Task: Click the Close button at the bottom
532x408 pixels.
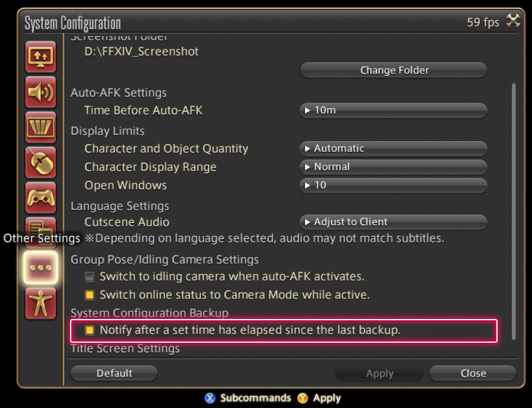Action: coord(473,373)
